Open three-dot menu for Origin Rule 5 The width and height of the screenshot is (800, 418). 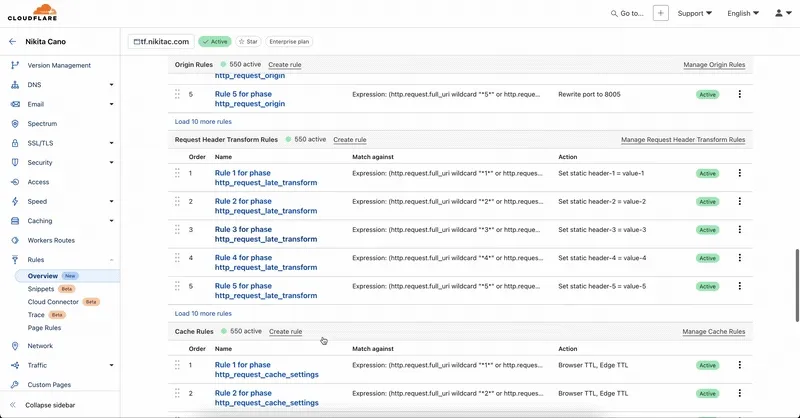coord(740,94)
